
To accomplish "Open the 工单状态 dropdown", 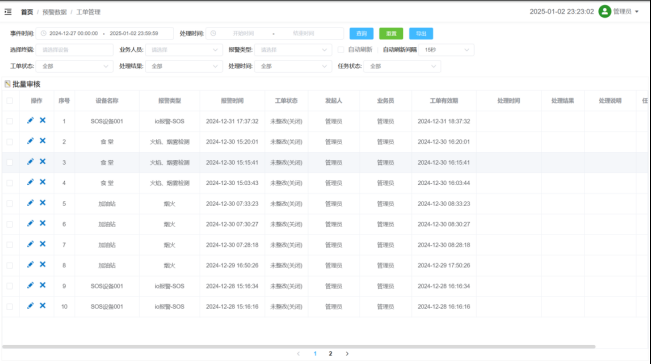I will [x=75, y=66].
